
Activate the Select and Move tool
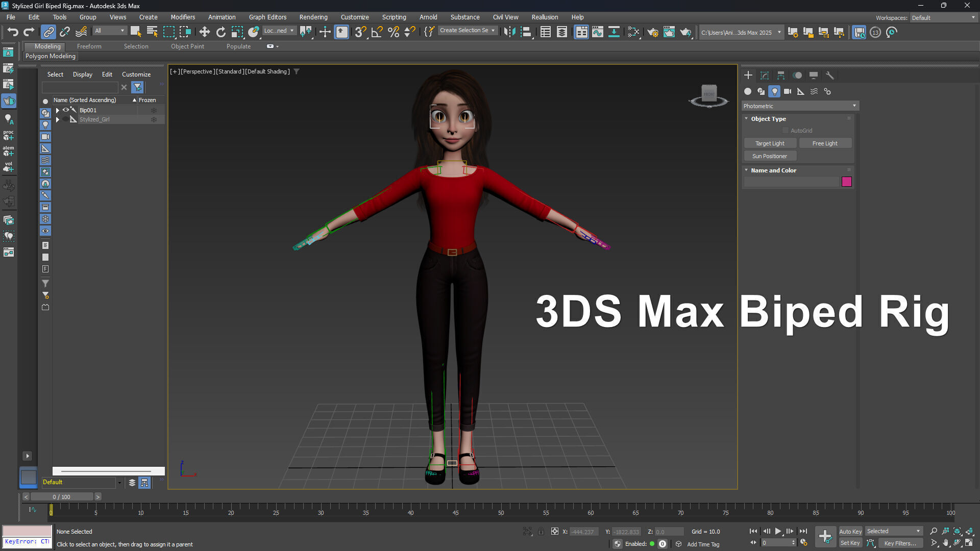click(x=205, y=32)
